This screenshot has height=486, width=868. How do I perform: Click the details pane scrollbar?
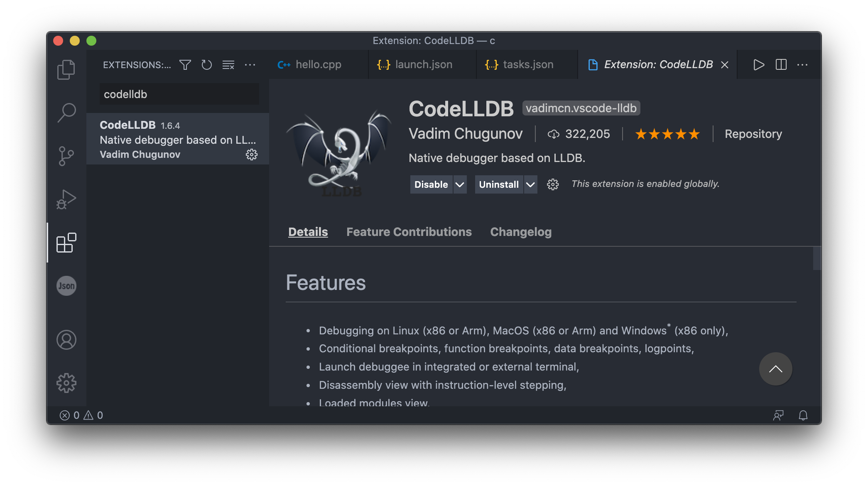[x=817, y=258]
